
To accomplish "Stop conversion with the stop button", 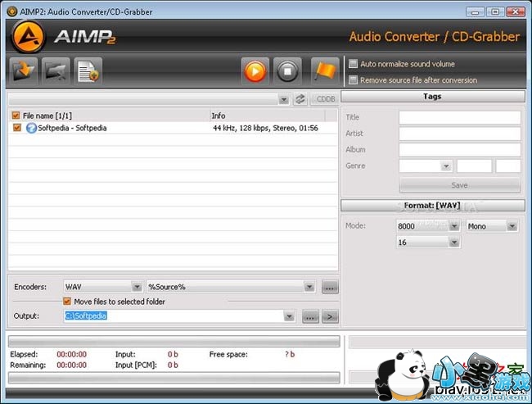I will [x=287, y=72].
